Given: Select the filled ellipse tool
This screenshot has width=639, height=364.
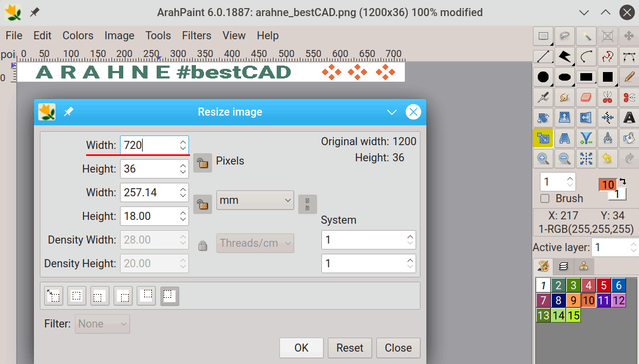Looking at the screenshot, I should (564, 77).
